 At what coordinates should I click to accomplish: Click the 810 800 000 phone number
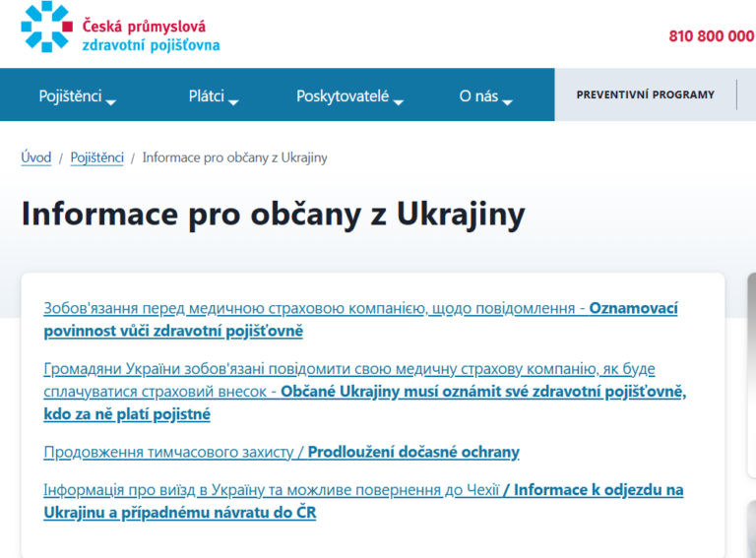tap(711, 36)
